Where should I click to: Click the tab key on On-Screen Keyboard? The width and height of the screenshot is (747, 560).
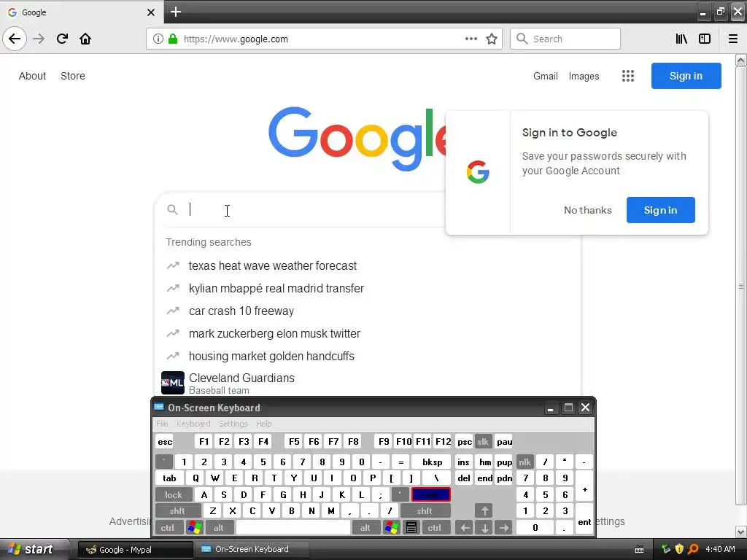(169, 478)
